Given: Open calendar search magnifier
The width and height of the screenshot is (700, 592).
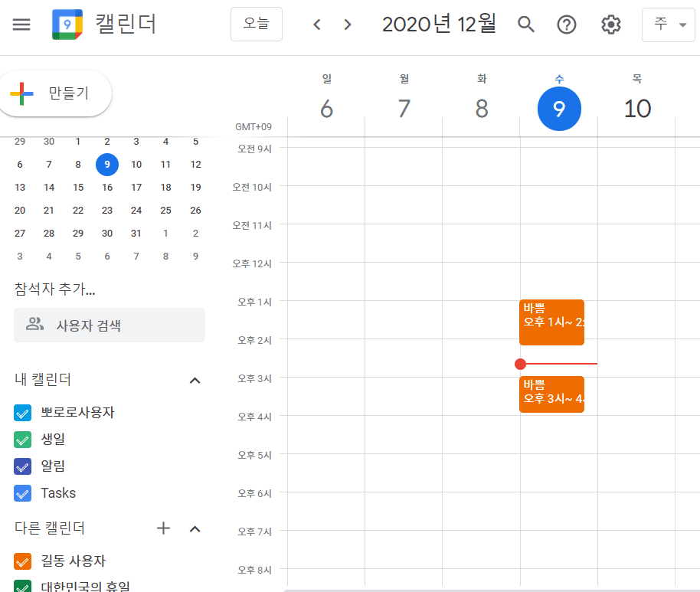Looking at the screenshot, I should 526,24.
